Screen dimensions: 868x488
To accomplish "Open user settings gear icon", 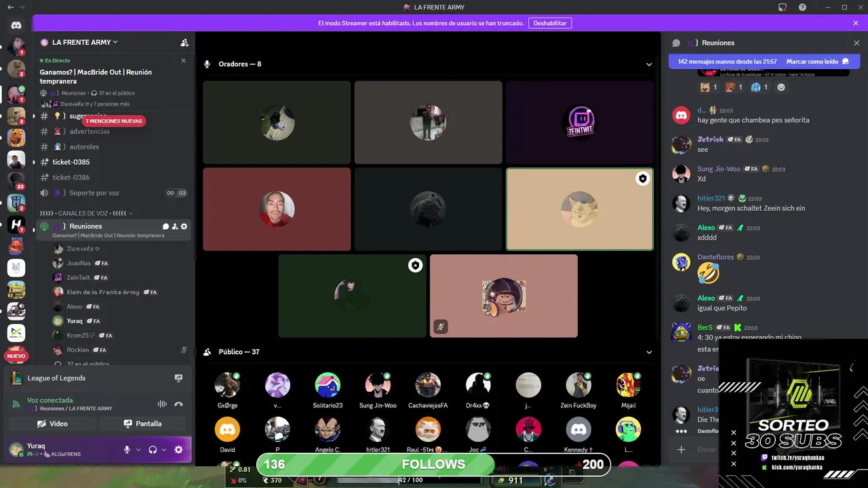I will 178,449.
